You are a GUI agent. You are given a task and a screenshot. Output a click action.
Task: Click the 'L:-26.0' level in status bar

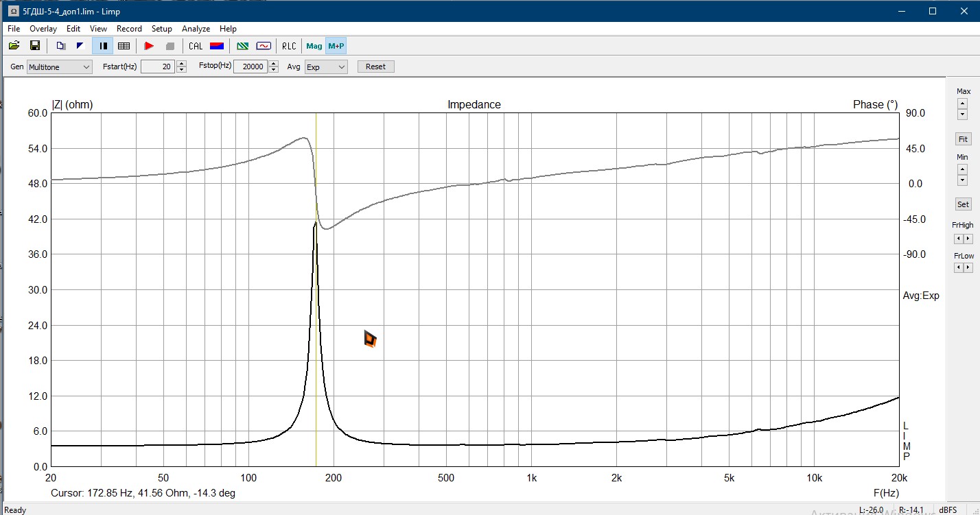[x=872, y=510]
